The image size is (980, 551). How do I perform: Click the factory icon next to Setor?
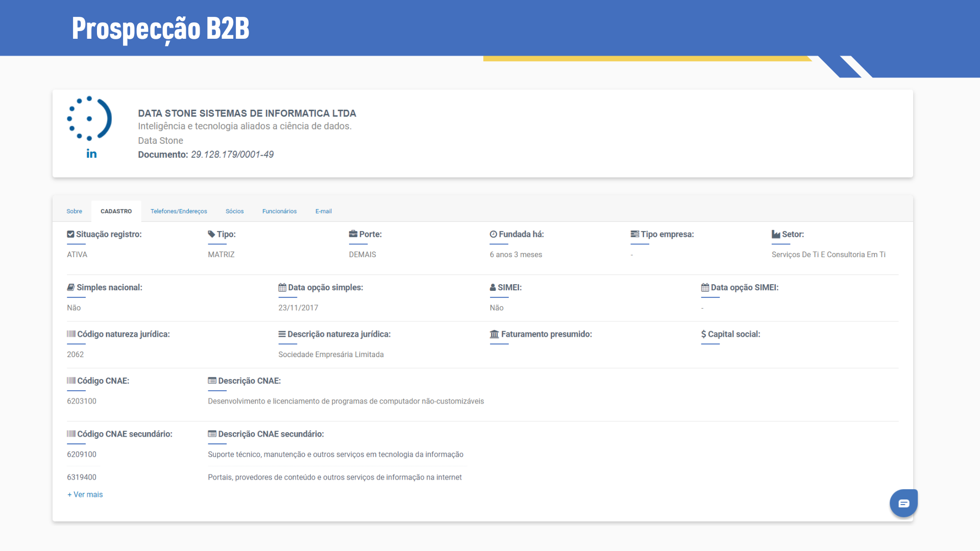776,234
